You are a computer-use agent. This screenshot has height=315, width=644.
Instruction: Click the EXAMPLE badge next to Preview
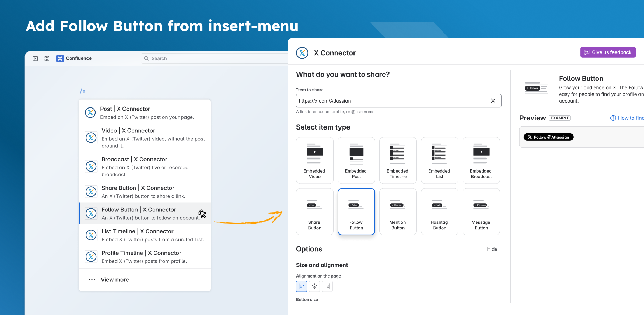pyautogui.click(x=560, y=118)
